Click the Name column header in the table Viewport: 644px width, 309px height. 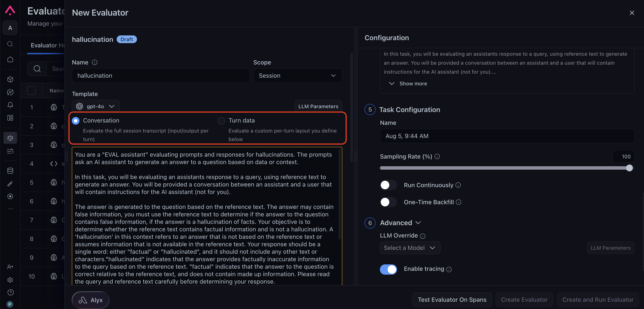pos(57,90)
